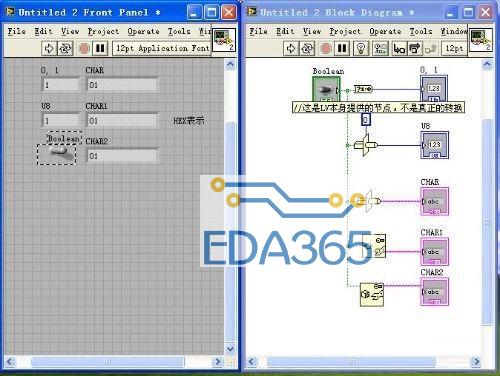Click Run Continuously in Front Panel toolbar
500x376 pixels.
[x=66, y=49]
